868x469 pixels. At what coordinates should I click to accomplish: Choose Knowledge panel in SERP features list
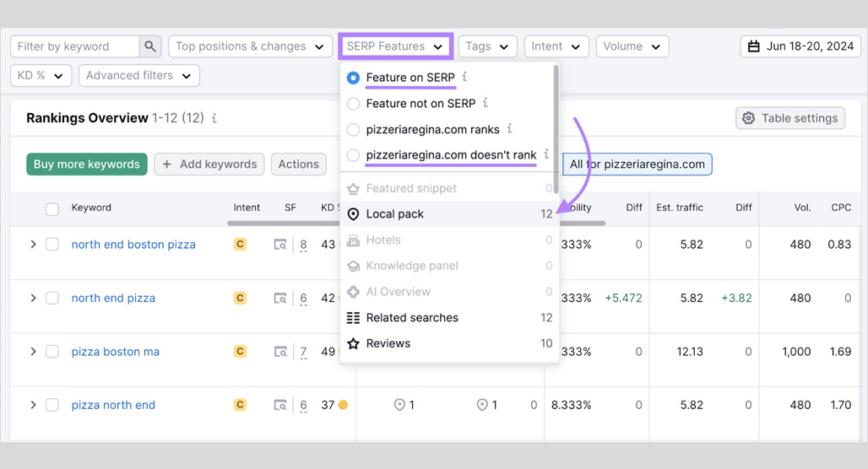(x=449, y=266)
